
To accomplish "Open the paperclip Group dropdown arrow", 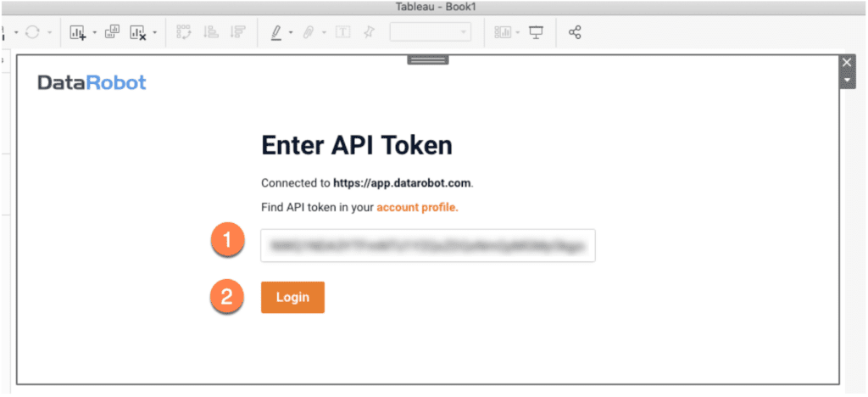I will click(325, 33).
